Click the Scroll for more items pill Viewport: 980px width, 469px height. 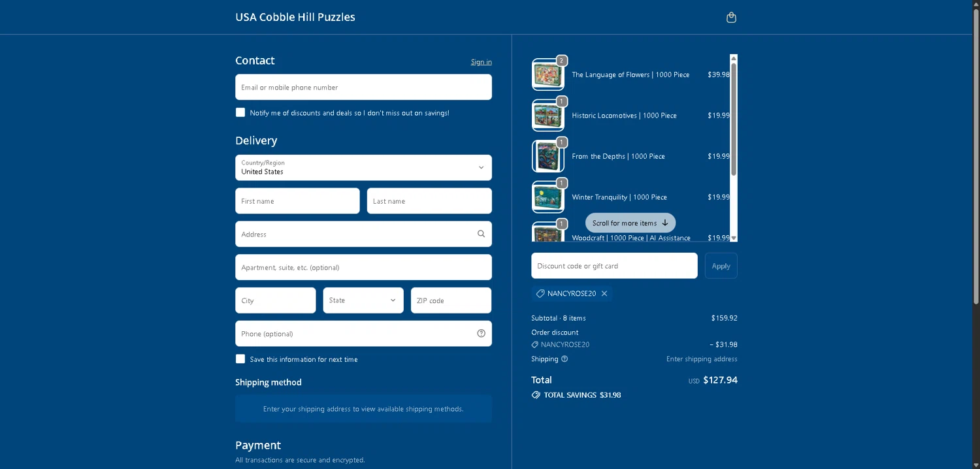630,223
